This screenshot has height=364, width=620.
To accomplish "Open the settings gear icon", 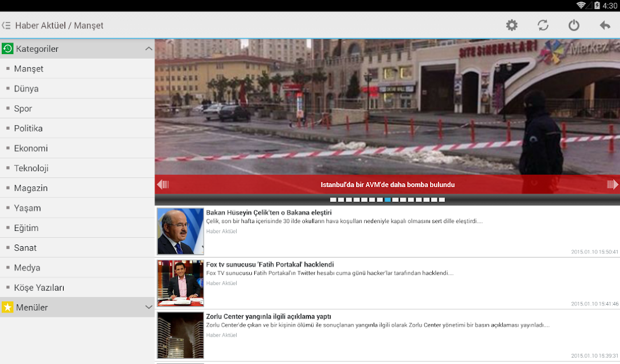I will pos(512,25).
